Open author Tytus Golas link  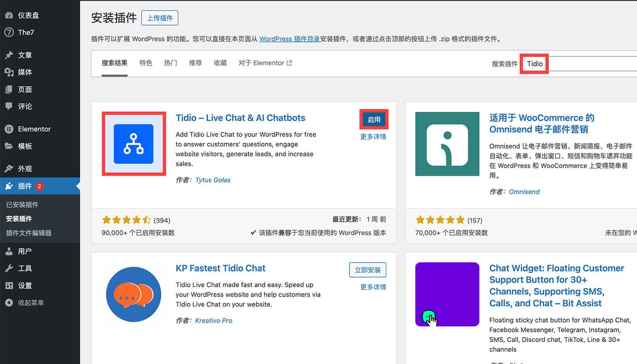pos(212,180)
